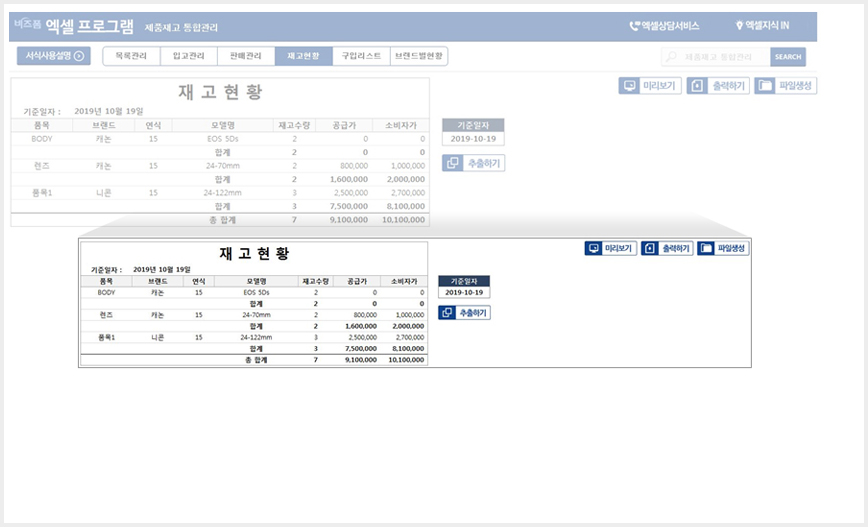Click the 2019년 10월 19일 date in the upper table
868x527 pixels.
pyautogui.click(x=108, y=111)
